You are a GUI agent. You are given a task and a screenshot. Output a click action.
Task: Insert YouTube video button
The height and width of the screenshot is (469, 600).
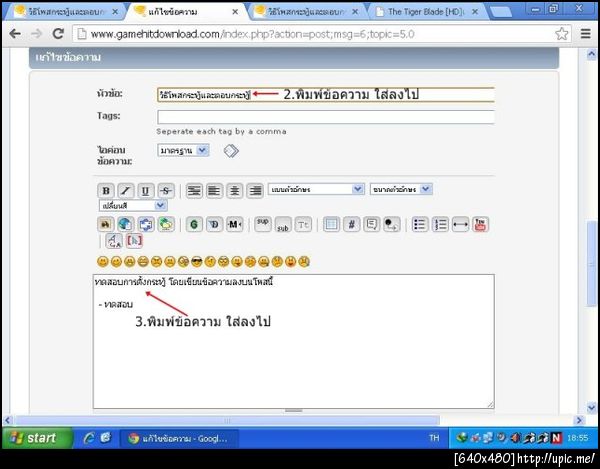click(x=481, y=224)
